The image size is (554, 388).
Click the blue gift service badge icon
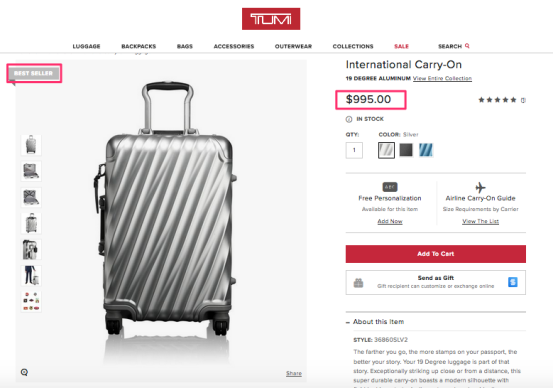point(513,282)
